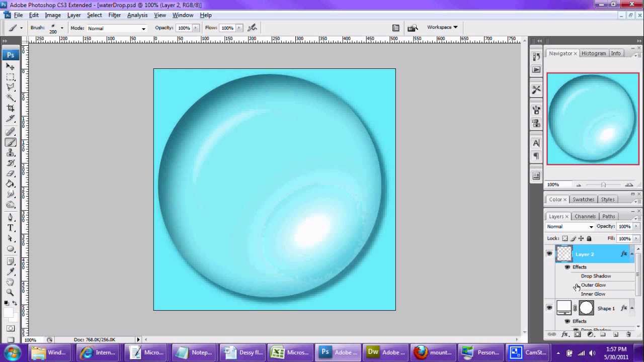Viewport: 644px width, 362px height.
Task: Open the Filter menu
Action: pos(114,15)
